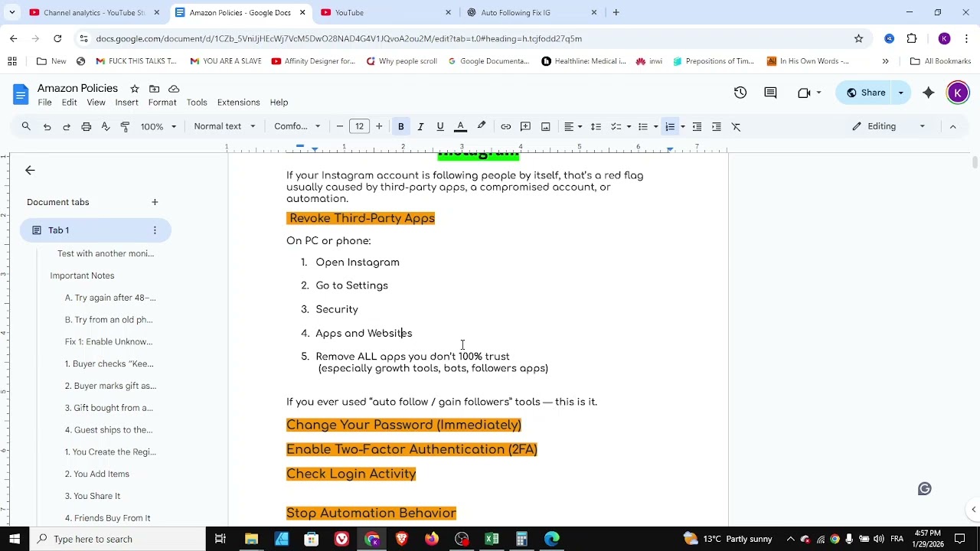Open the text alignment dropdown

(x=573, y=126)
